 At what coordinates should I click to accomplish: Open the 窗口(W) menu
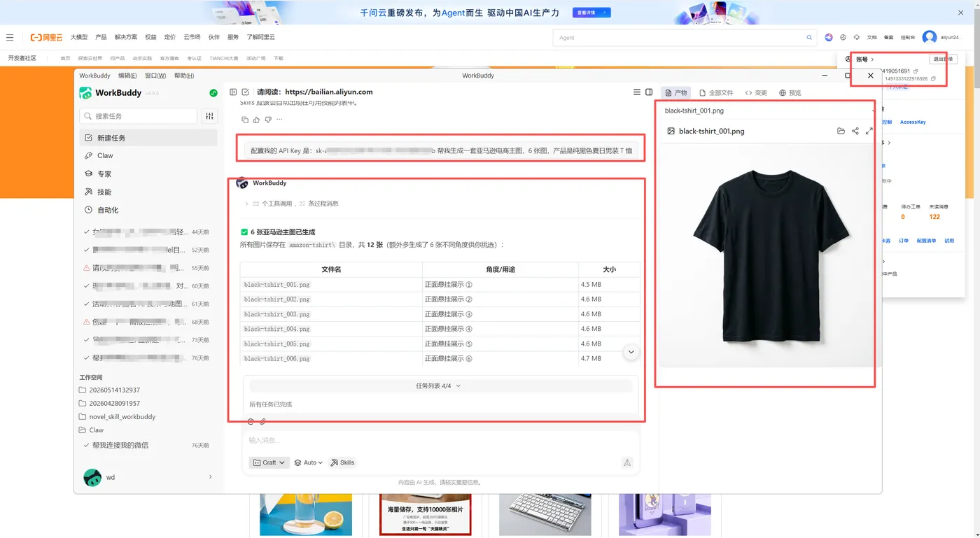coord(155,76)
